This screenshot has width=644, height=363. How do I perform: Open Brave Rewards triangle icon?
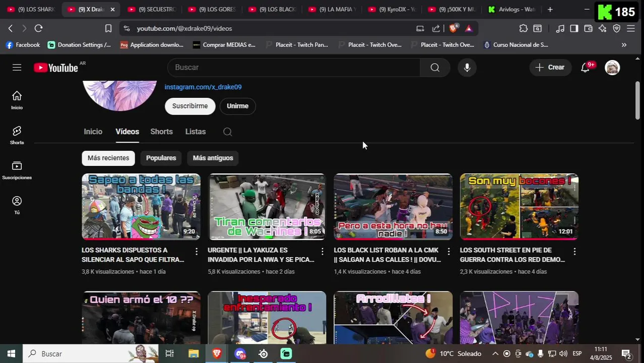tap(469, 28)
